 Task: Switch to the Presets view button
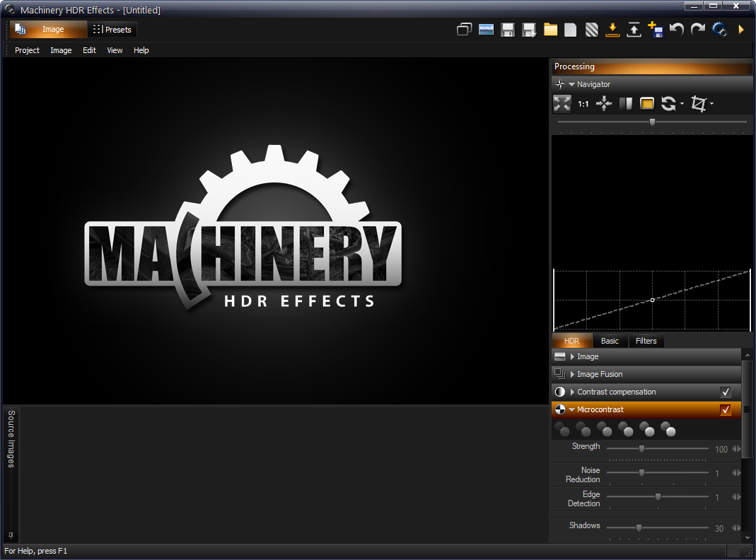(112, 30)
